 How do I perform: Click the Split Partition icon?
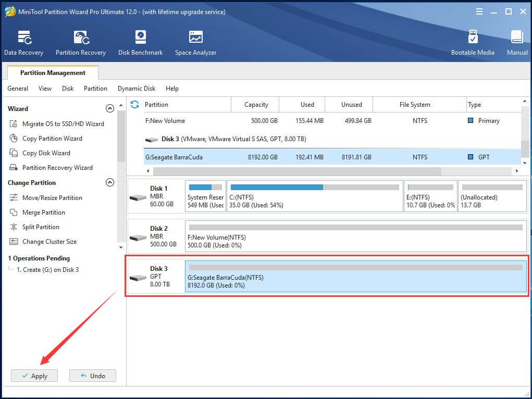coord(14,227)
